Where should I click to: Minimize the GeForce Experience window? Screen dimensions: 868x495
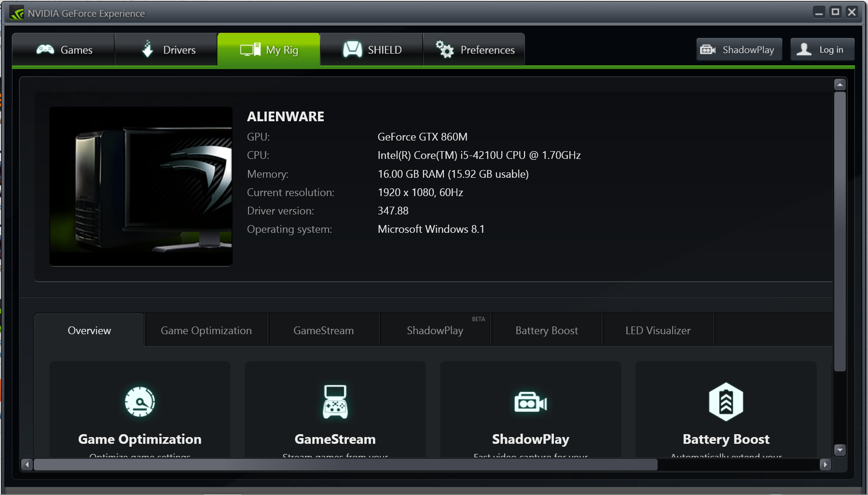[x=819, y=12]
